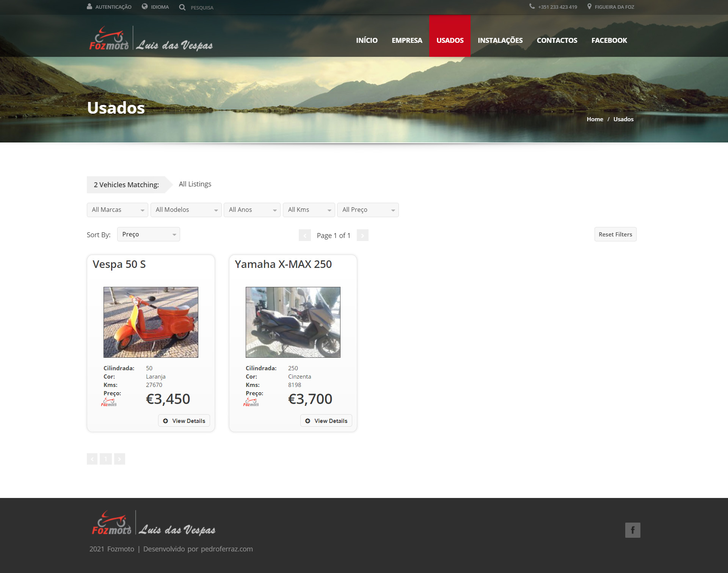
Task: Click bottom pagination previous arrow
Action: click(x=92, y=459)
